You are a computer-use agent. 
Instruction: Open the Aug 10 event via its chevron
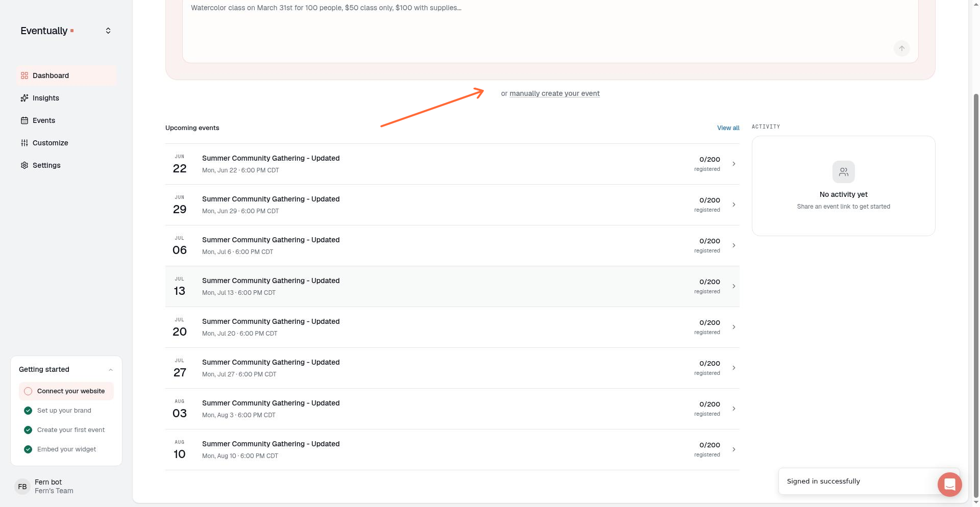pos(734,449)
